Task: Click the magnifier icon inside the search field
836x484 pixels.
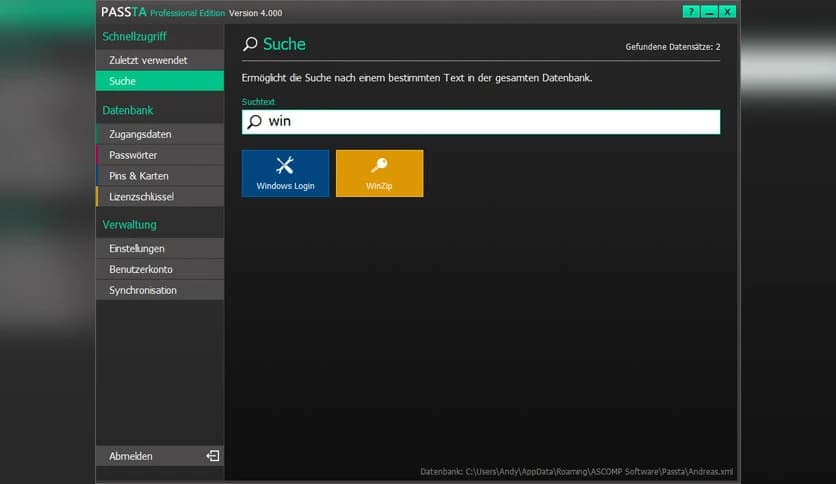Action: 255,122
